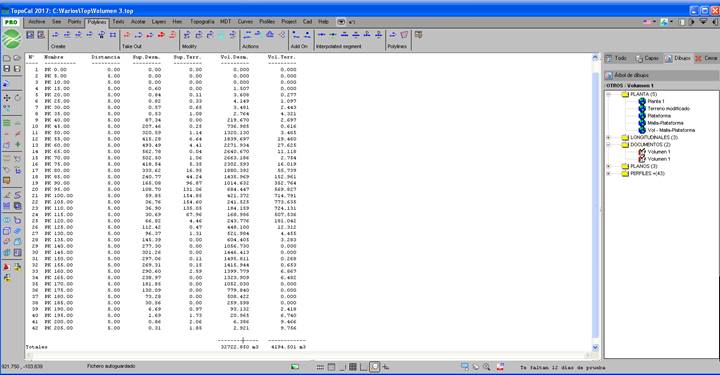This screenshot has width=720, height=375.
Task: Expand the PERFILES +(43) tree node
Action: pyautogui.click(x=609, y=174)
